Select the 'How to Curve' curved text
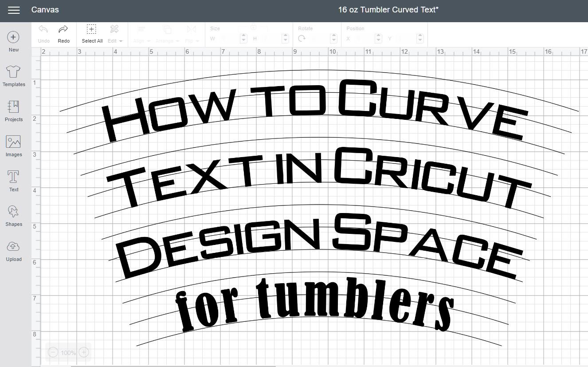Screen dimensions: 588x367 tap(315, 110)
